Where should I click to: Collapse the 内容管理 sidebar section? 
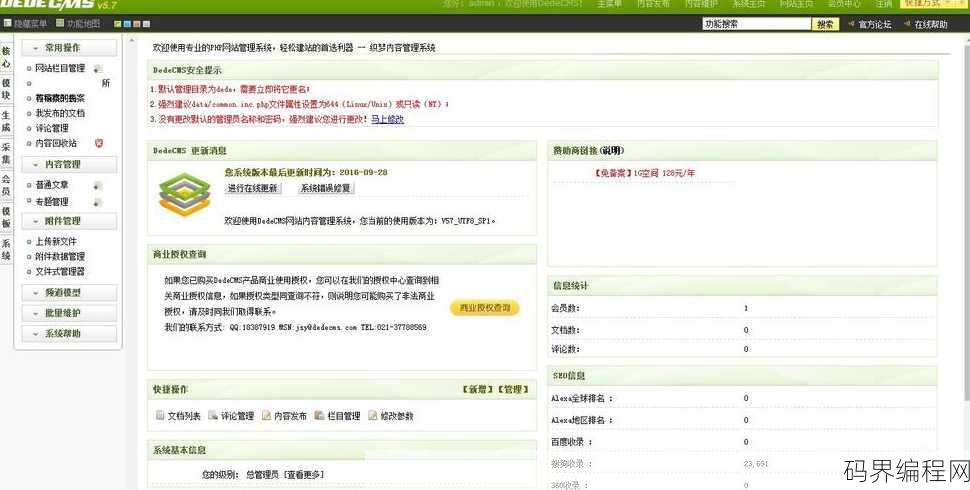point(69,165)
